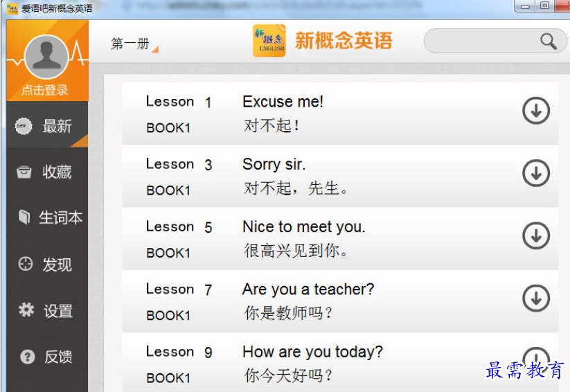The image size is (570, 392).
Task: Maximize the 爱语吧新概念英语 window
Action: pyautogui.click(x=544, y=6)
